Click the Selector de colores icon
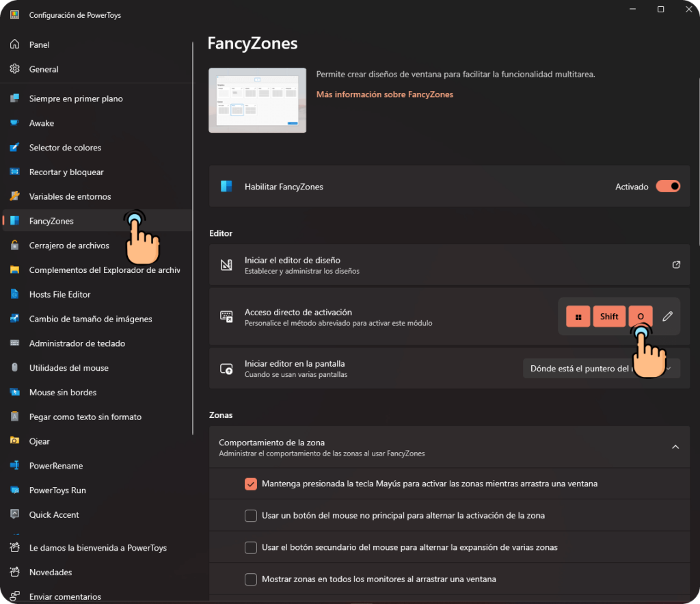Screen dimensions: 700x604 (x=14, y=148)
